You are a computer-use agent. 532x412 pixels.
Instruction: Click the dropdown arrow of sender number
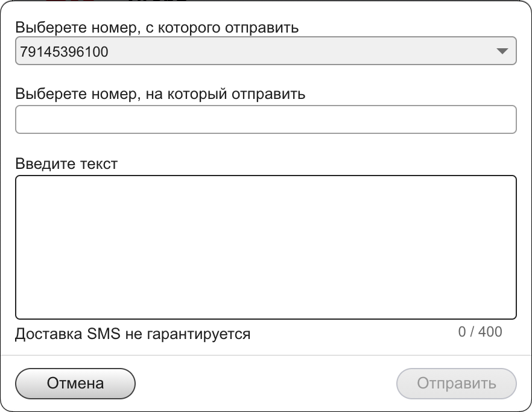tap(502, 52)
